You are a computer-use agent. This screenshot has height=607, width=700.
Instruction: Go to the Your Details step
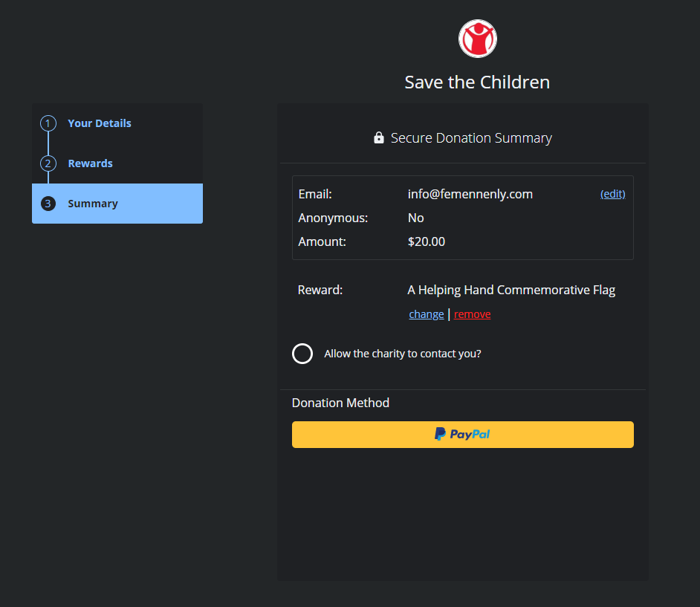pos(100,123)
